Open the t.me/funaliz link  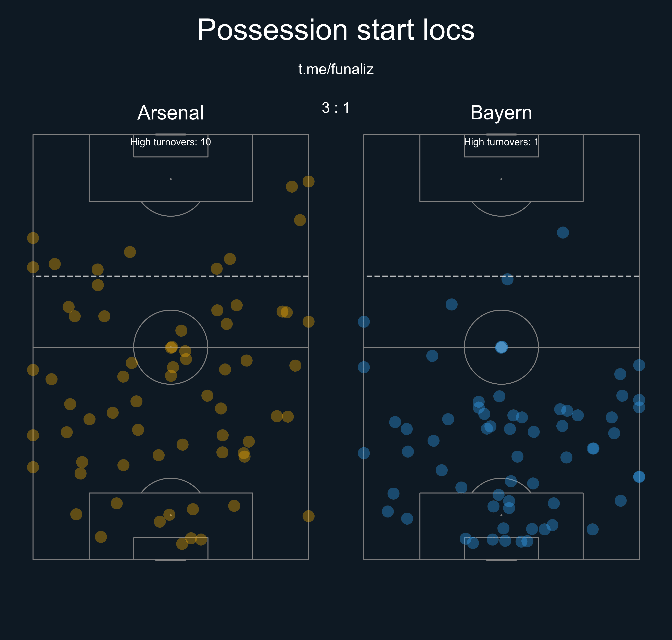click(336, 69)
